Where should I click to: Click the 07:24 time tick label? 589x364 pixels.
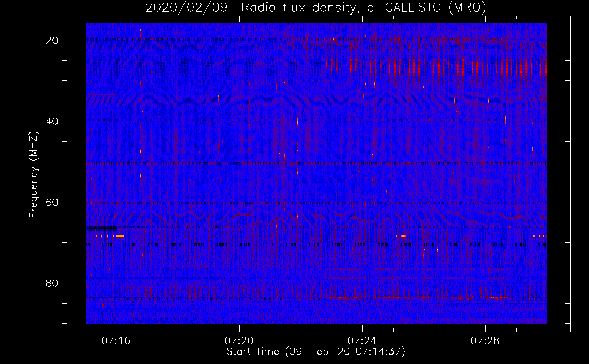pyautogui.click(x=362, y=341)
